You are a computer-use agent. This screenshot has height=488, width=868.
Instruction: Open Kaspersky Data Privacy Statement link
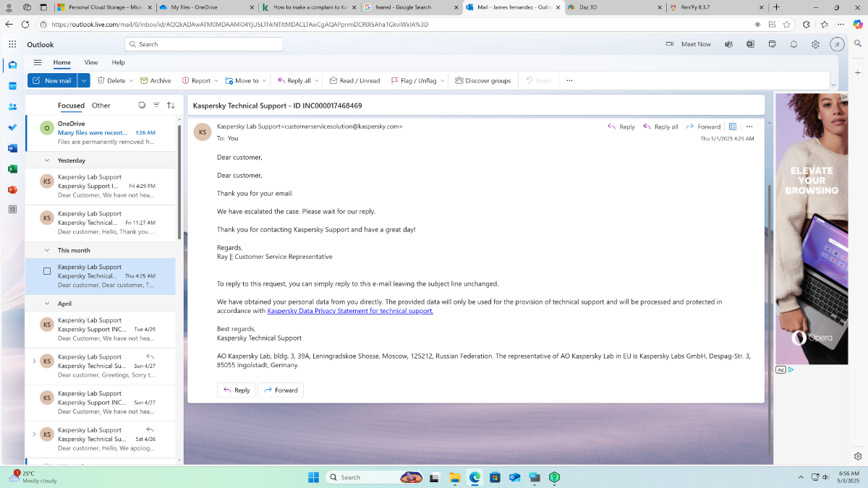[x=350, y=311]
